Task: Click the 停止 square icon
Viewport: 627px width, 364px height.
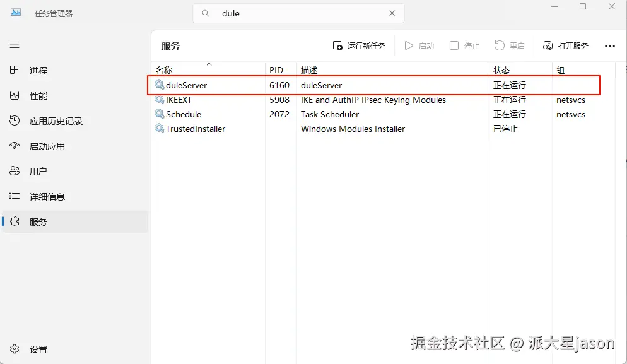Action: (454, 45)
